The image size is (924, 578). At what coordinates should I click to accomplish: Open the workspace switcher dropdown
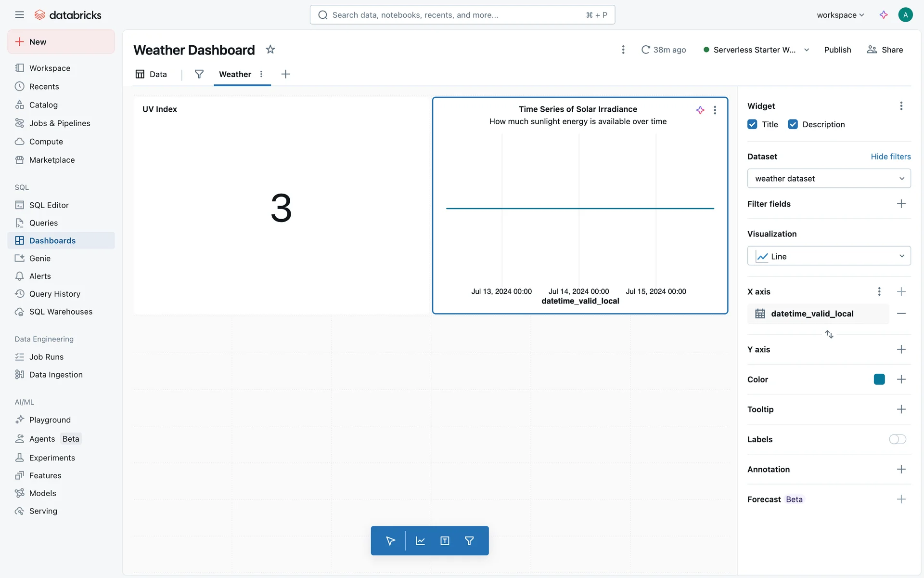pos(840,15)
